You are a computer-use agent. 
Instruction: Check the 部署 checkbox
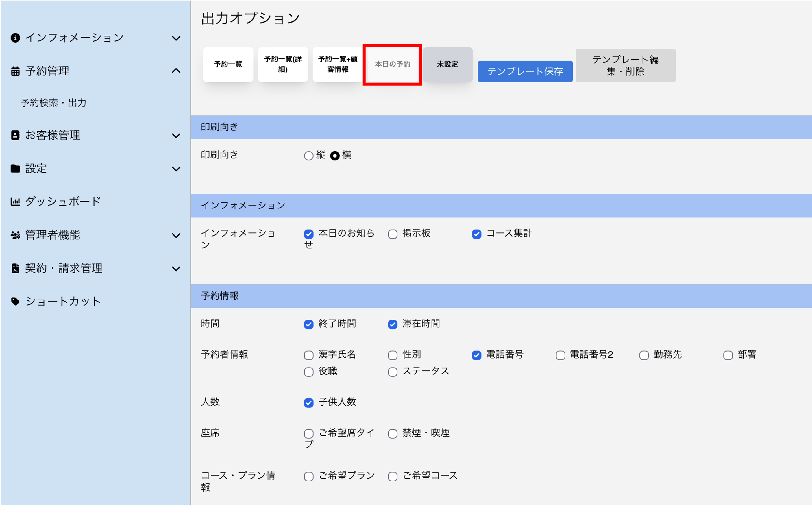728,355
